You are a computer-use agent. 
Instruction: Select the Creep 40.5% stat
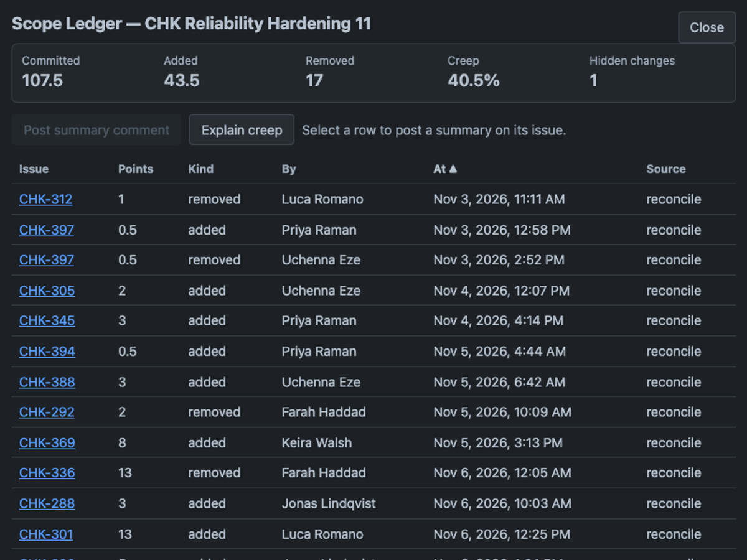(473, 72)
